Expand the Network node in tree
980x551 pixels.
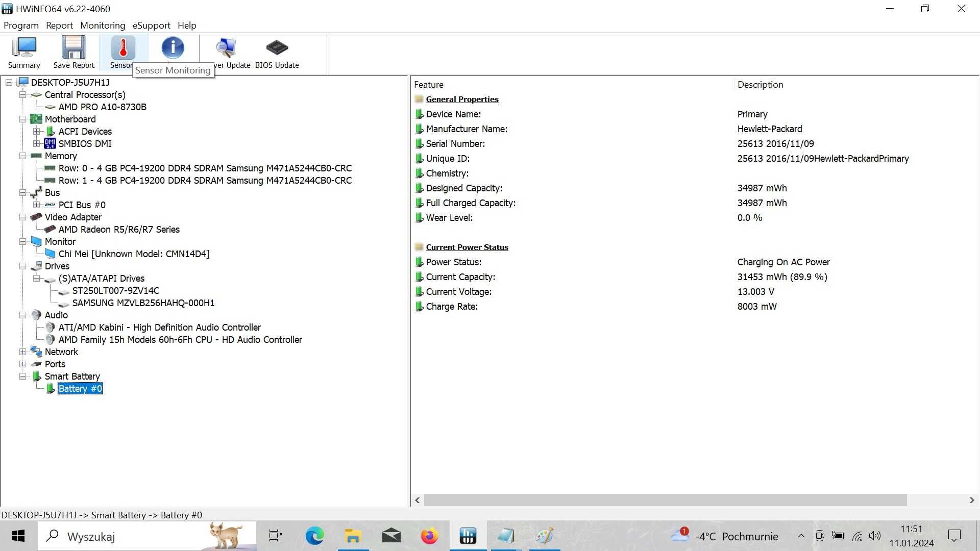coord(22,351)
